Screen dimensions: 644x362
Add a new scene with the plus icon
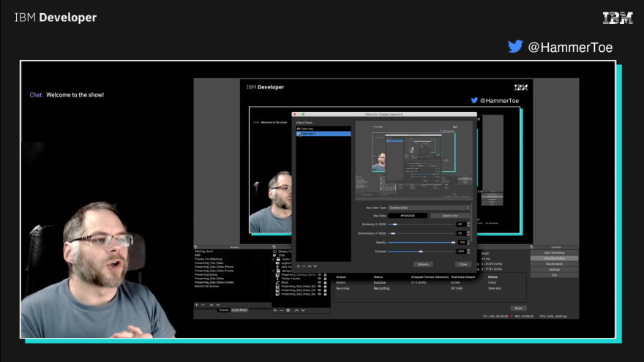pos(196,305)
